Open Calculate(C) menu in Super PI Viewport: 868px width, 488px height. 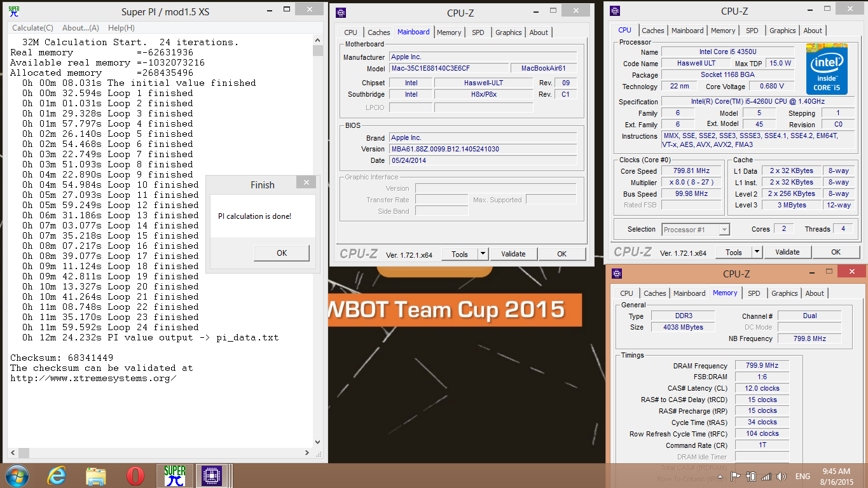coord(33,28)
